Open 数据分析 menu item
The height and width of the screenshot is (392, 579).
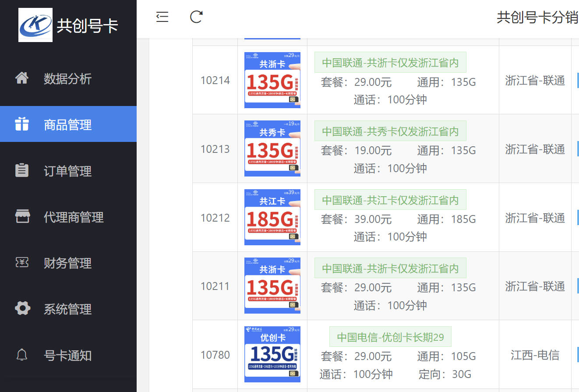[68, 78]
